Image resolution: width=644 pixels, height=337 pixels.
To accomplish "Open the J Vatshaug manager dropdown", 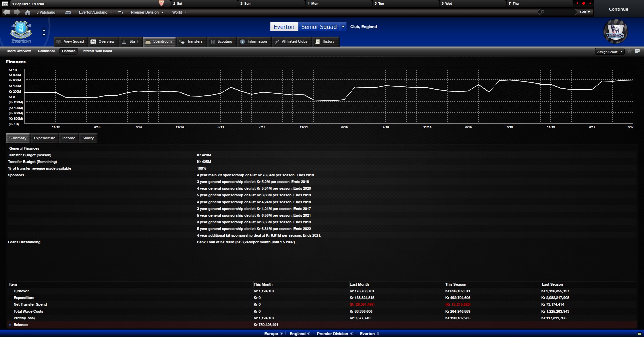I will pyautogui.click(x=48, y=12).
